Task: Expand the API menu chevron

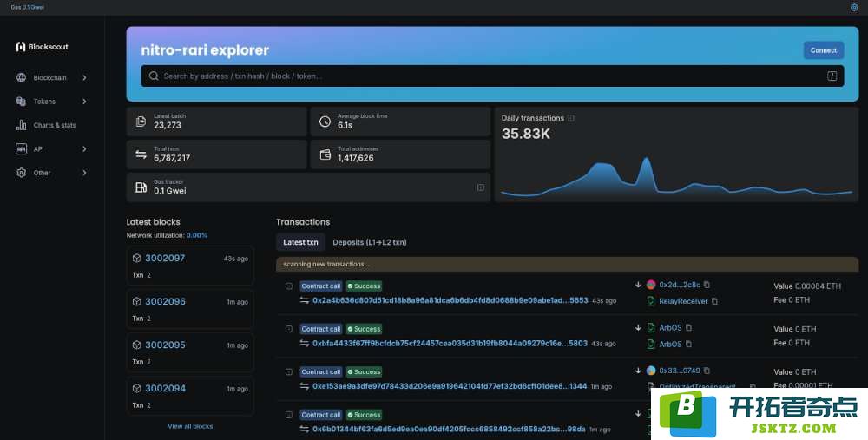Action: (x=84, y=149)
